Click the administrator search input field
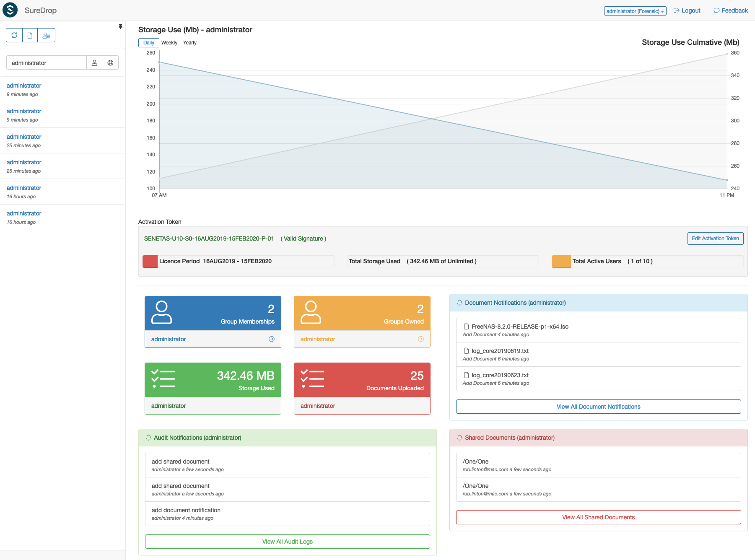The height and width of the screenshot is (560, 755). coord(47,63)
